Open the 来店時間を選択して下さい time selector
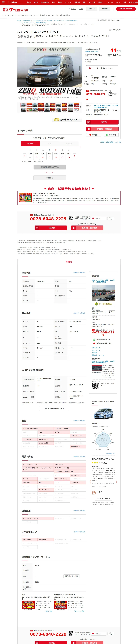The height and width of the screenshot is (644, 138). coord(50,167)
